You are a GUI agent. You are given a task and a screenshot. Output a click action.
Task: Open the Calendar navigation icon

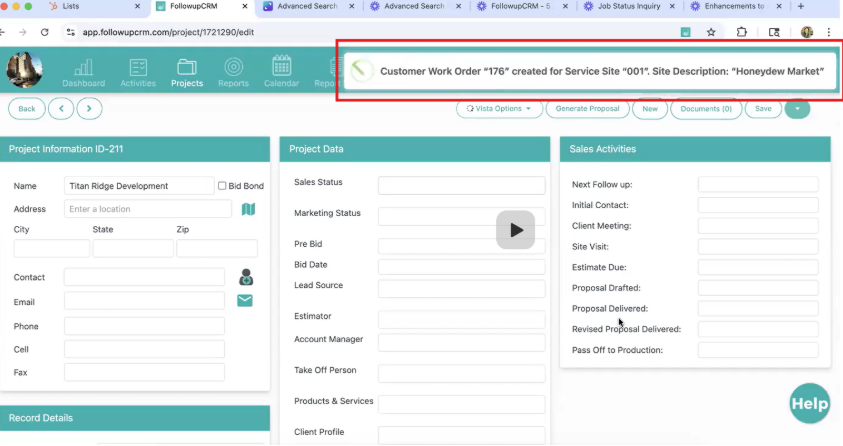(281, 73)
